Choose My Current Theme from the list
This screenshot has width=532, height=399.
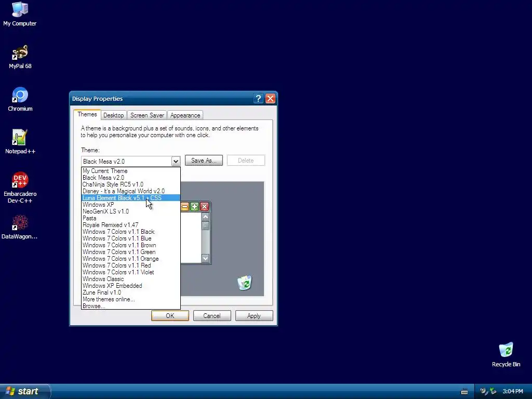click(131, 171)
